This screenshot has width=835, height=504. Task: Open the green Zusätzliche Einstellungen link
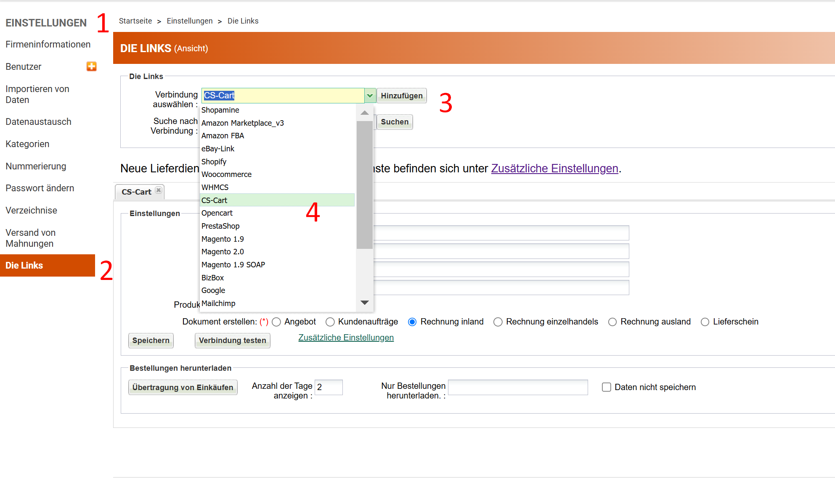click(346, 338)
